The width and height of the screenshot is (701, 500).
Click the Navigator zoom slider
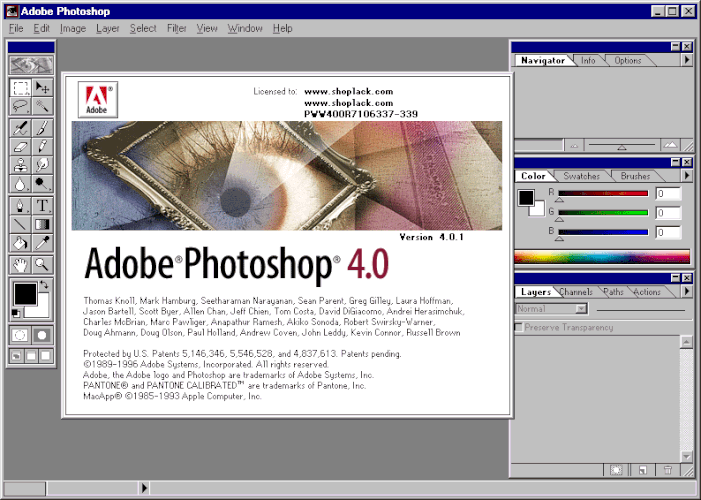tap(622, 145)
